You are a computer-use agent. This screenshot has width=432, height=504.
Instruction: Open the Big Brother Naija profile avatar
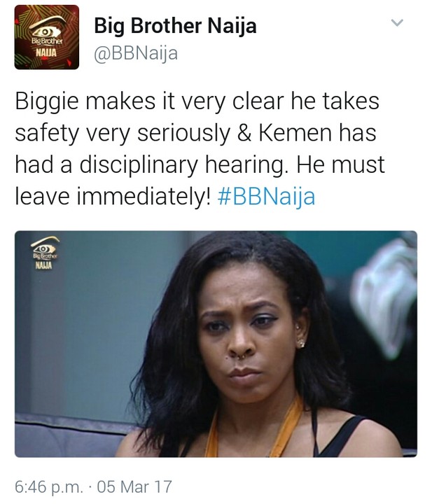(47, 37)
